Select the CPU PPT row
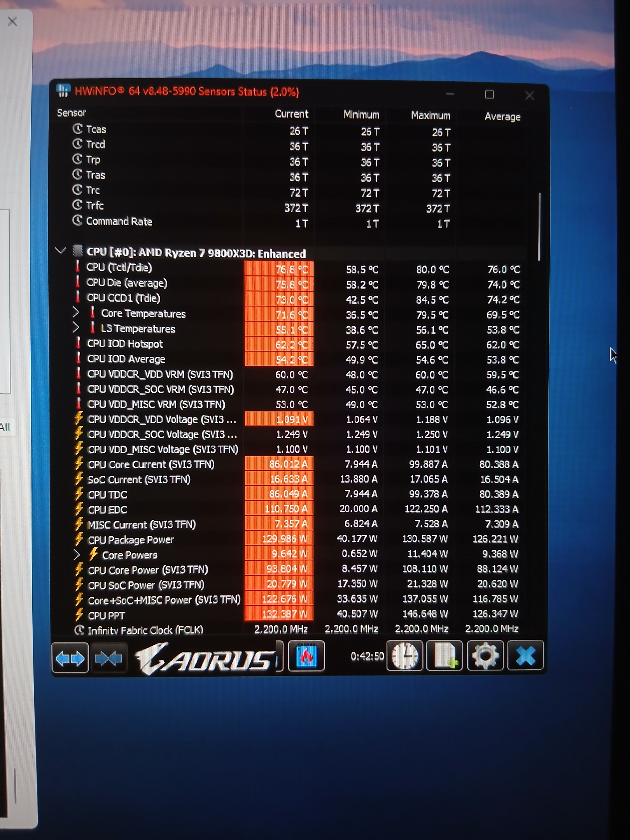Viewport: 630px width, 840px height. coord(297,614)
